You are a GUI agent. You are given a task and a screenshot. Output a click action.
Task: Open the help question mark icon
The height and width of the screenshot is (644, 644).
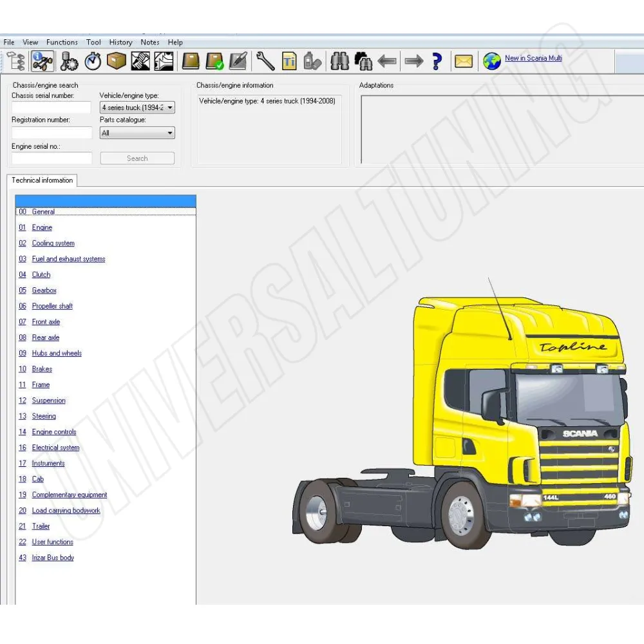pos(437,60)
